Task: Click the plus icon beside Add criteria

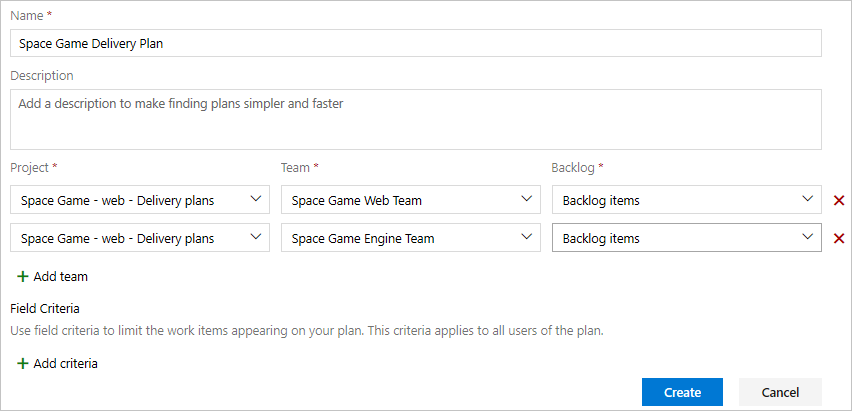Action: point(23,363)
